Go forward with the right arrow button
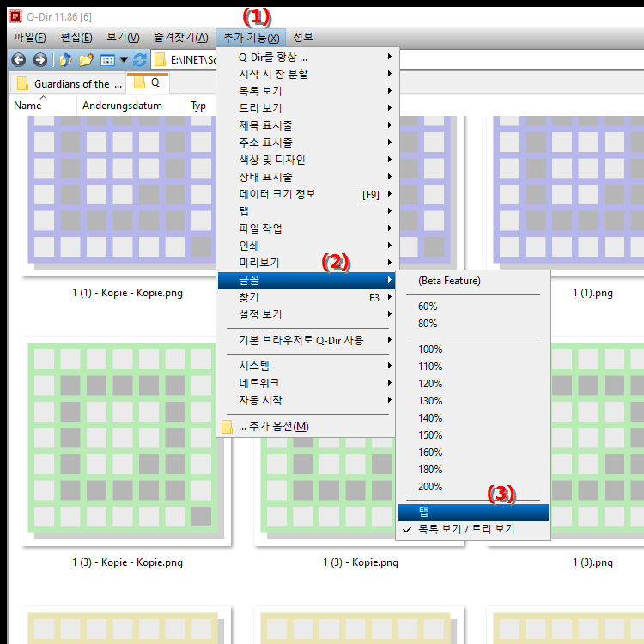Screen dimensions: 644x644 [x=39, y=60]
